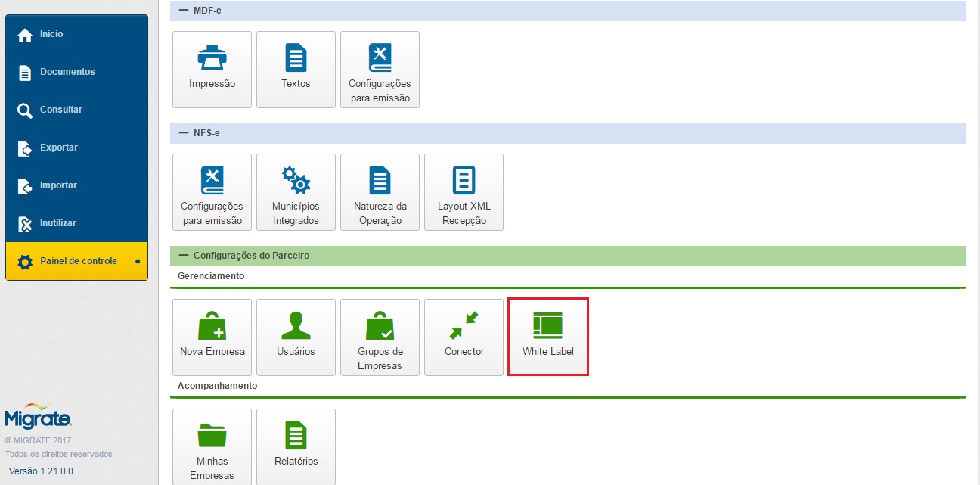This screenshot has width=980, height=485.
Task: Collapse the NFS-e section header
Action: 183,133
